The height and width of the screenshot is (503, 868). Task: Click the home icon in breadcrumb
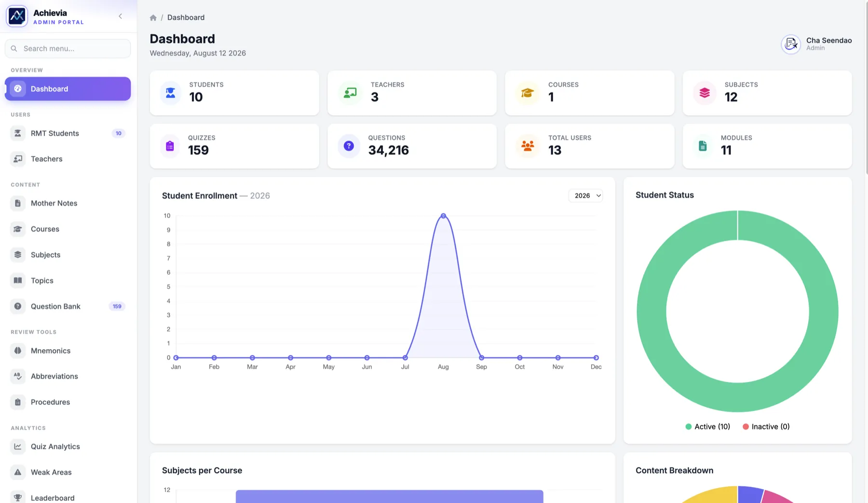(x=153, y=18)
